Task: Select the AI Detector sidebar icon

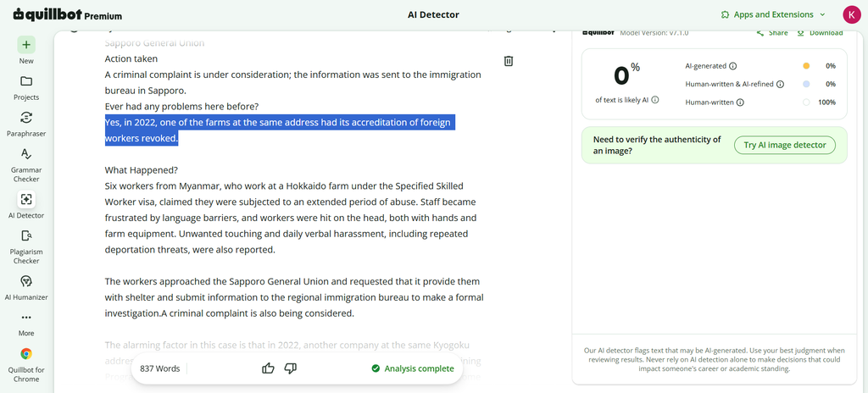Action: [26, 199]
